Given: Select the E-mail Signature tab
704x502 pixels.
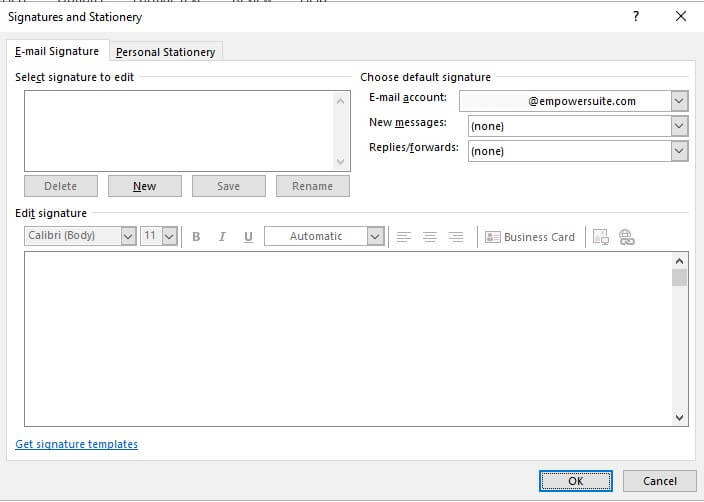Looking at the screenshot, I should (x=57, y=51).
